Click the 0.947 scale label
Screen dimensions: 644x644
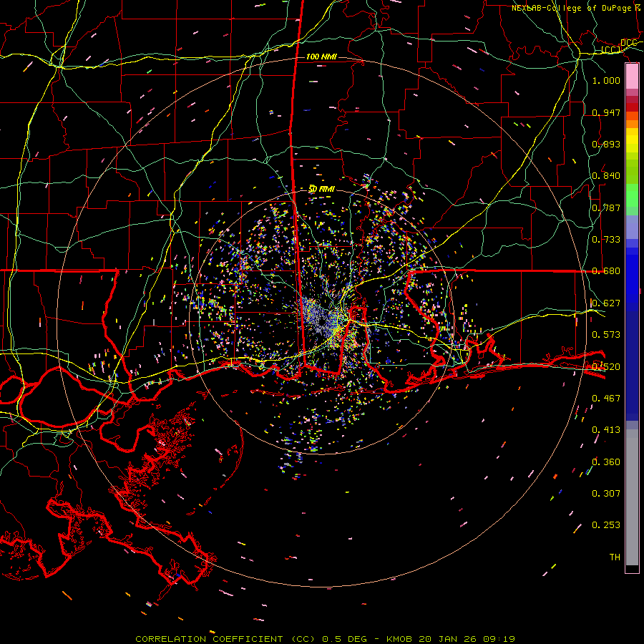606,112
